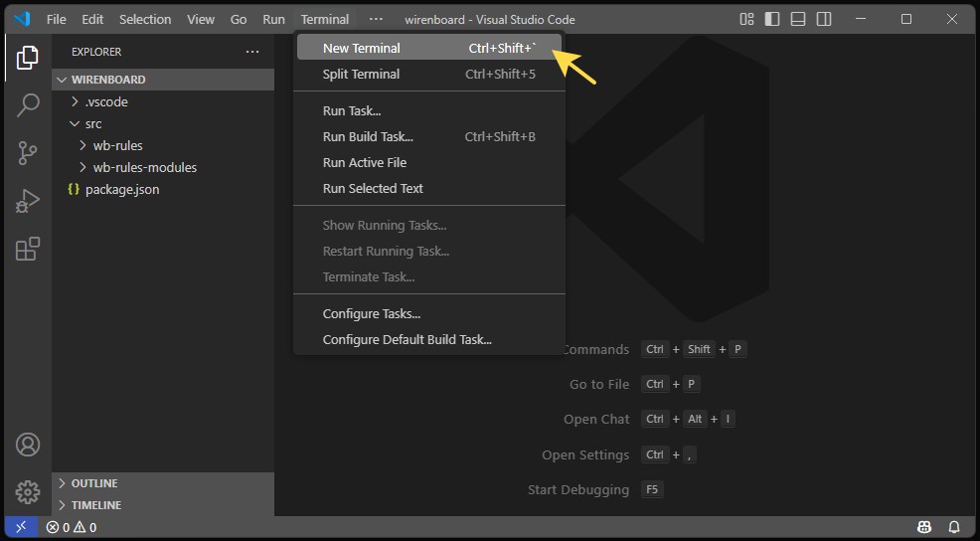Open the notifications bell icon
980x541 pixels.
click(954, 527)
